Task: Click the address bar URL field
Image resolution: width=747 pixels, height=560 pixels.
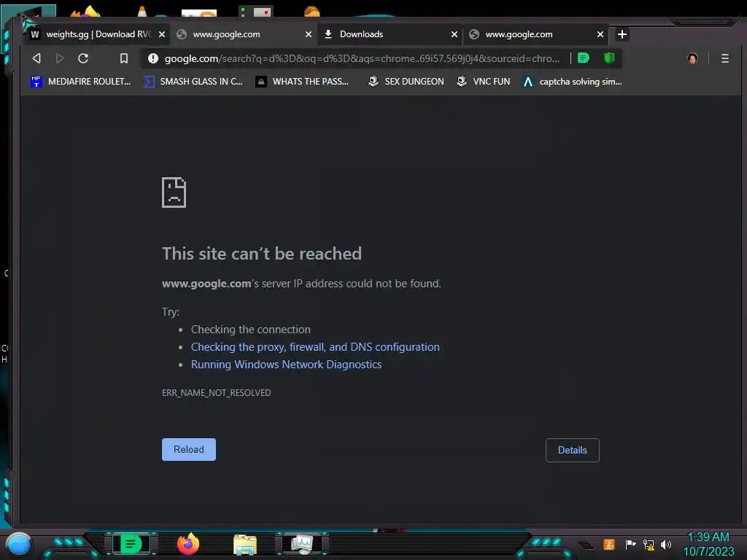Action: coord(362,58)
